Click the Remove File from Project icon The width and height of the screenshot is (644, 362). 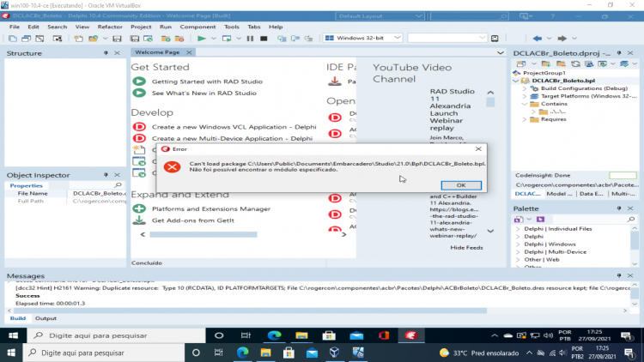click(x=179, y=38)
